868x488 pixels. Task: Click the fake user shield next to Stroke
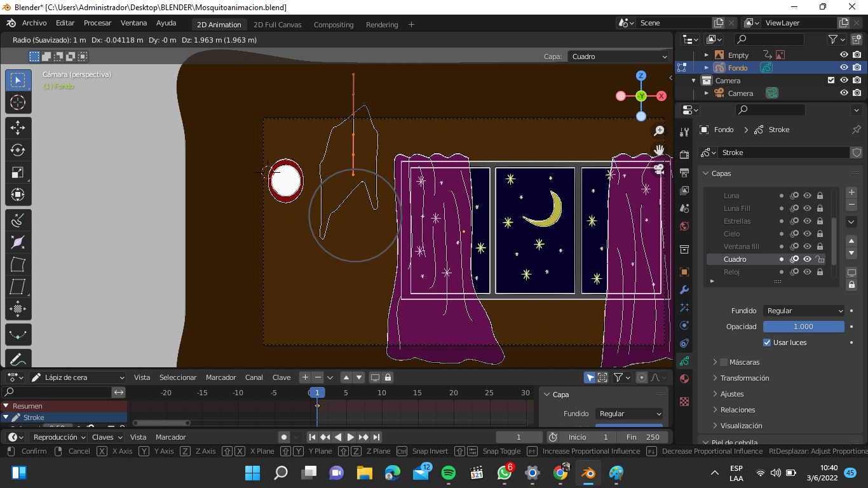(x=856, y=152)
